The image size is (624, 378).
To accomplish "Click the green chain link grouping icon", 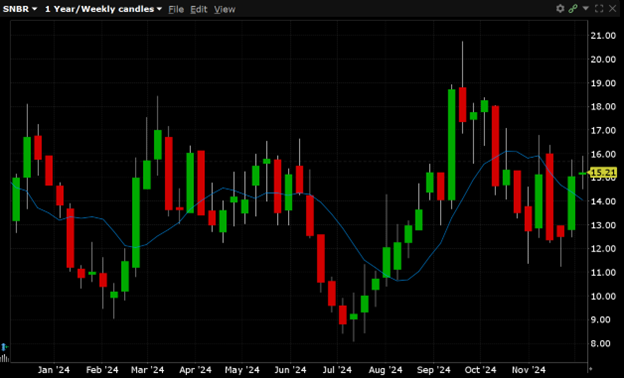I will 573,8.
